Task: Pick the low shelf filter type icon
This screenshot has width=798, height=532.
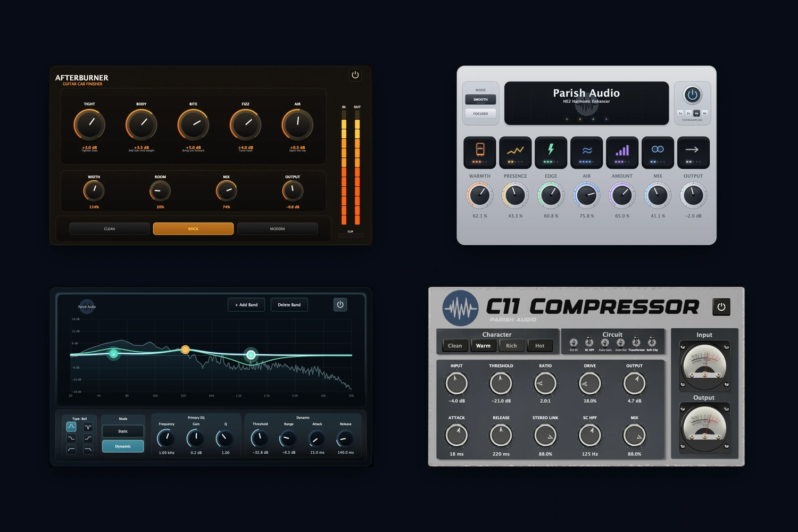Action: pyautogui.click(x=71, y=438)
